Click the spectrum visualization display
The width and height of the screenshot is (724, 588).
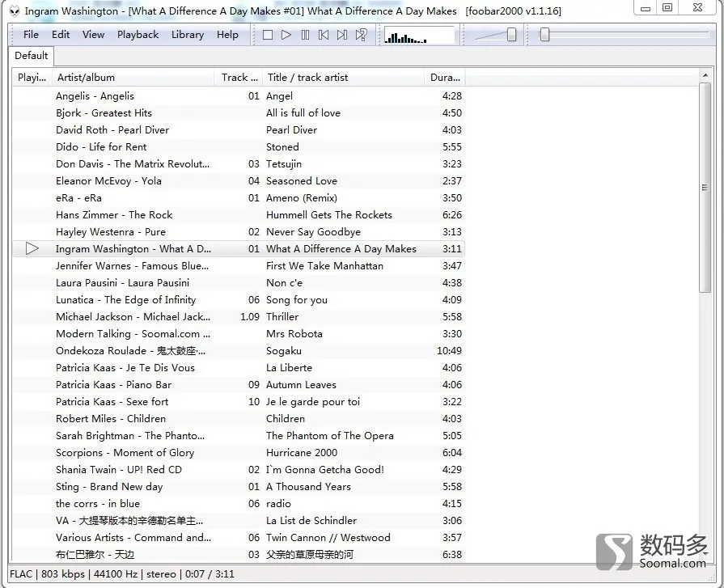click(419, 35)
